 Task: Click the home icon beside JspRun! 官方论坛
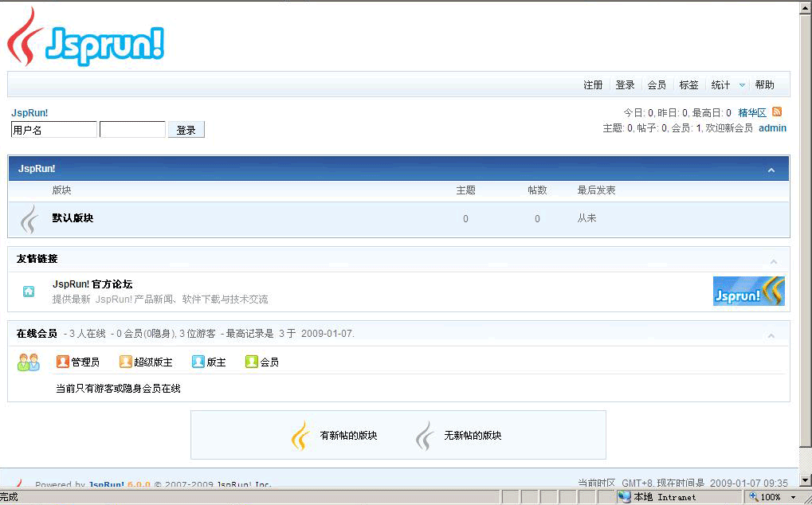(x=29, y=292)
